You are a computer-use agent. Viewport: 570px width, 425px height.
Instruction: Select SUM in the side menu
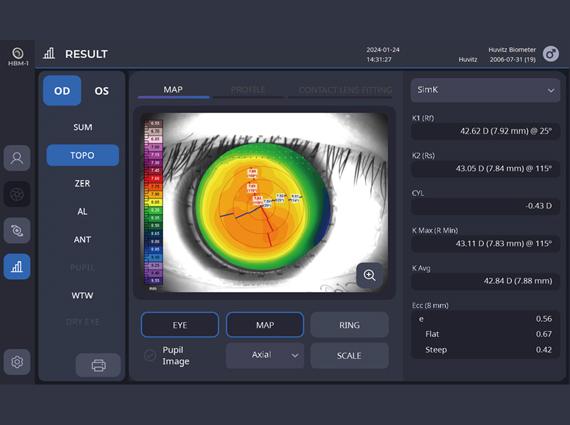pos(83,127)
